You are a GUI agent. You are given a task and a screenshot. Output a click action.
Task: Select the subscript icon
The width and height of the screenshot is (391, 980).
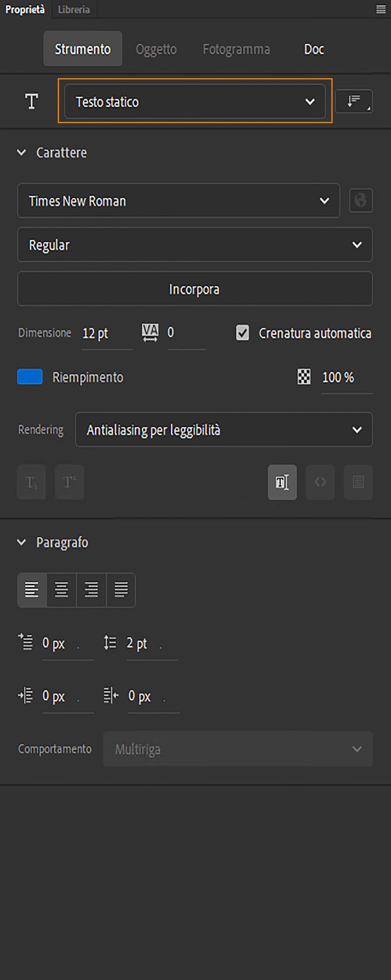point(31,482)
